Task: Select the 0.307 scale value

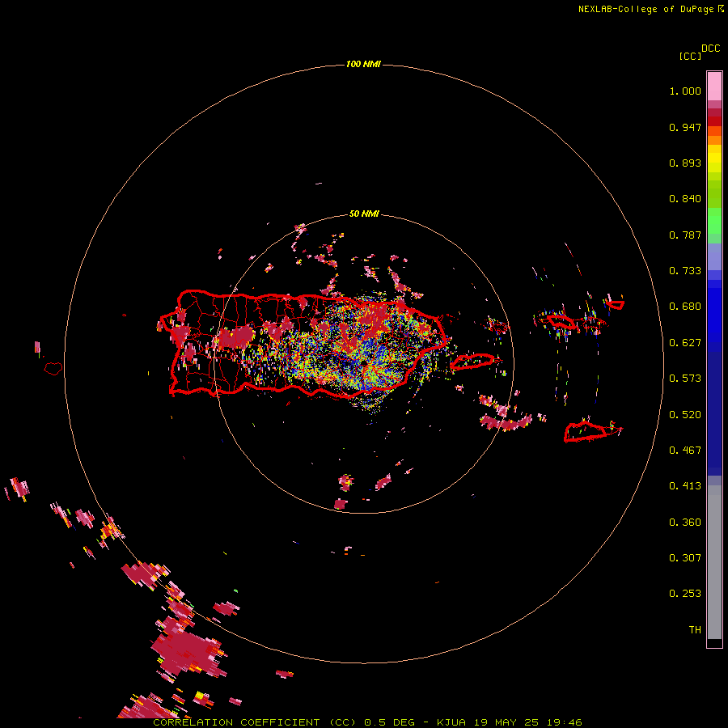Action: [x=685, y=558]
